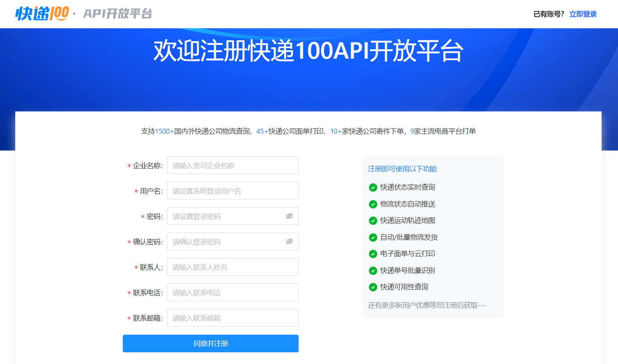Click the 注册即可使用以下功能 heading
Viewport: 618px width, 364px height.
click(x=402, y=169)
